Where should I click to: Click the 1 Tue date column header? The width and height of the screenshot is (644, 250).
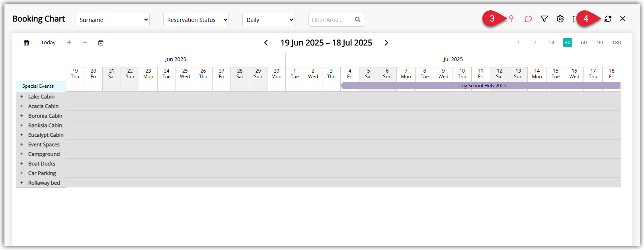coord(295,74)
